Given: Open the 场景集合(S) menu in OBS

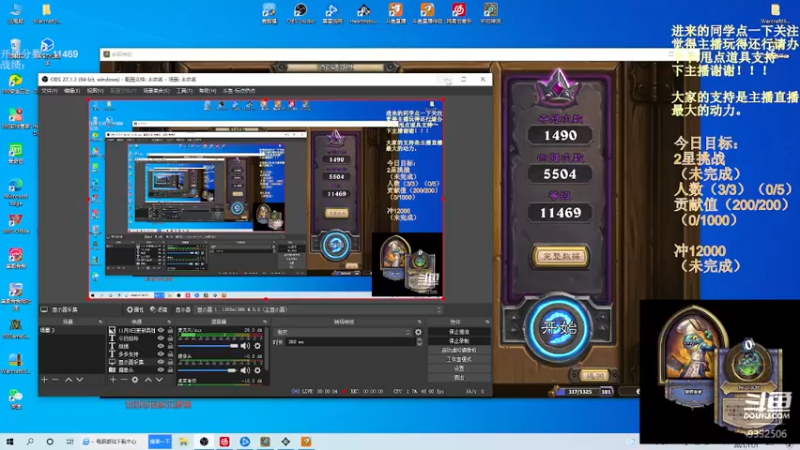Looking at the screenshot, I should coord(156,91).
